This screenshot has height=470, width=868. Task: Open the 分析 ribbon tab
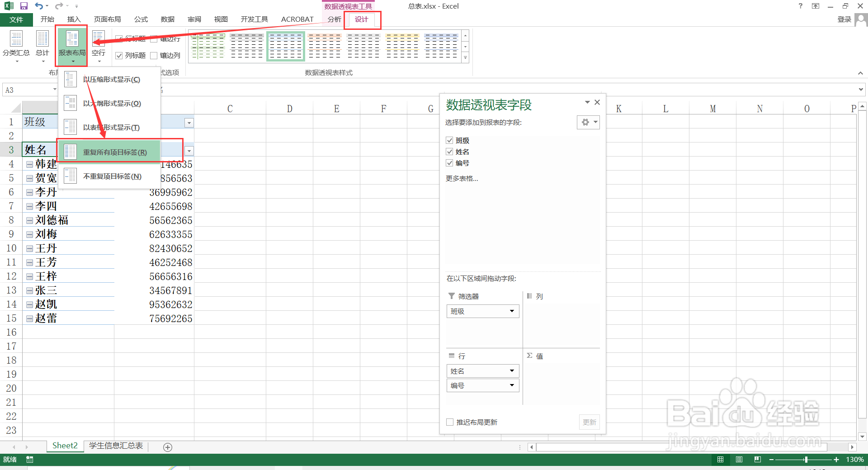[x=335, y=19]
